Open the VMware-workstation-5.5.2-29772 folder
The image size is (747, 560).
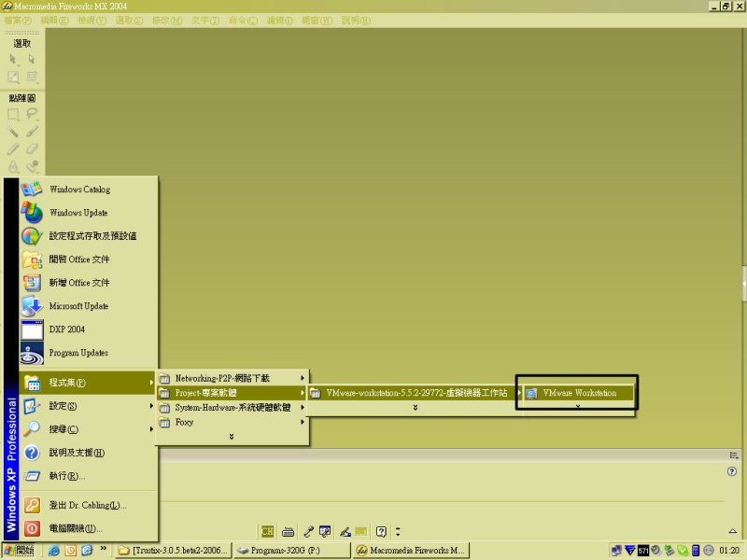416,393
